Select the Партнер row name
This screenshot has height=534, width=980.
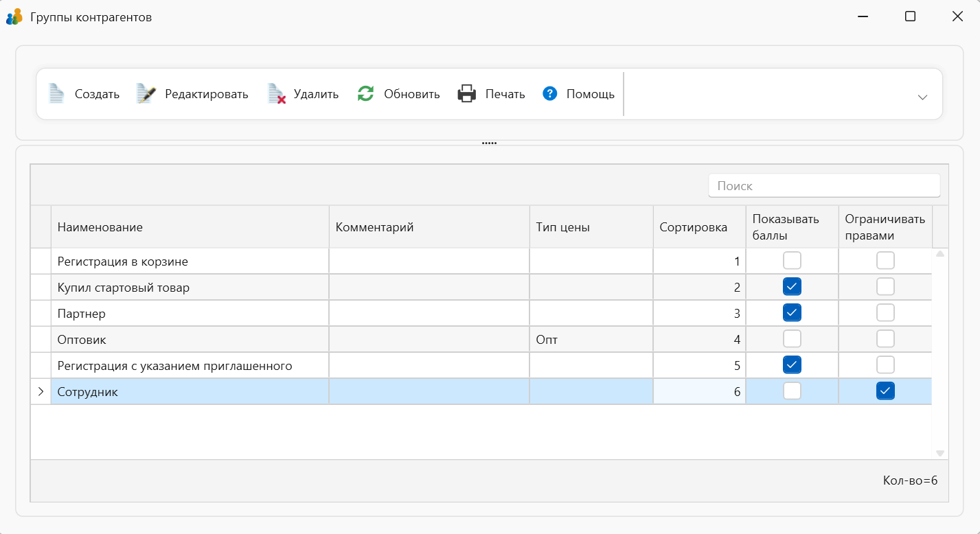point(82,314)
